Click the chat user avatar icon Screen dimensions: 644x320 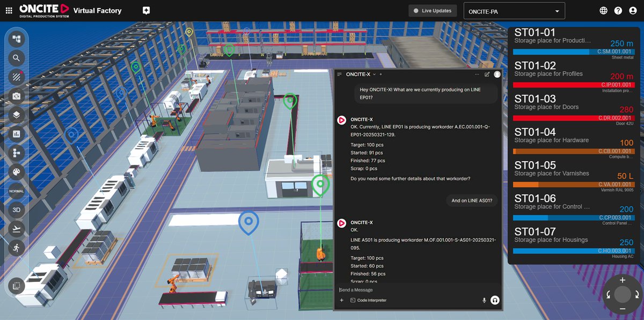(497, 74)
